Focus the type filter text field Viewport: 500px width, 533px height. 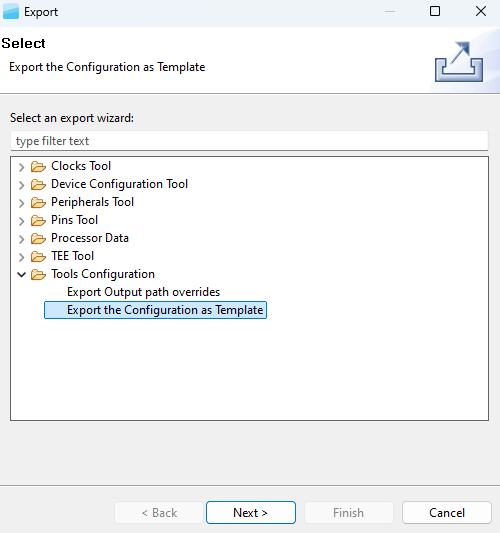pos(249,141)
